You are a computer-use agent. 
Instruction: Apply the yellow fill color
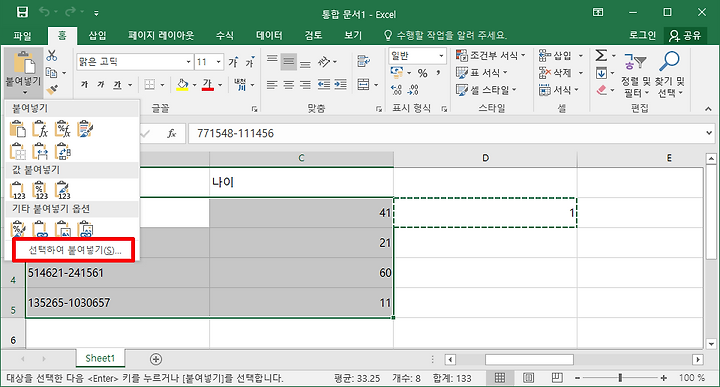point(182,84)
